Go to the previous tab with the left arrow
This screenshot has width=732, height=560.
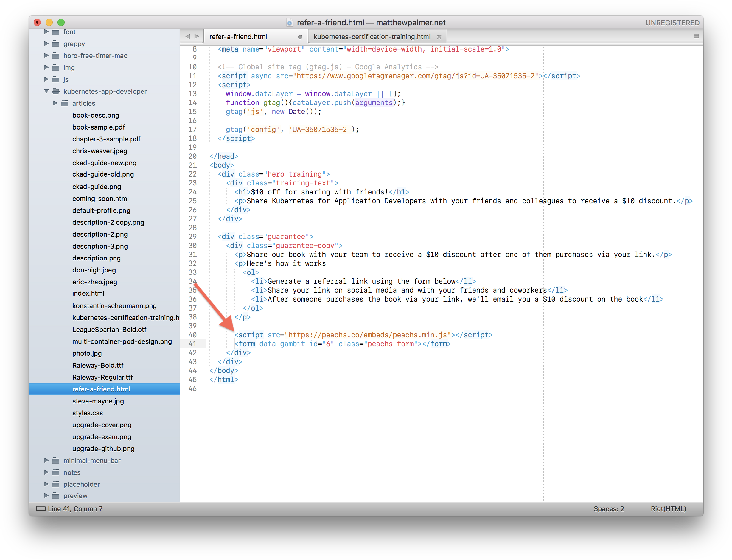(x=188, y=36)
